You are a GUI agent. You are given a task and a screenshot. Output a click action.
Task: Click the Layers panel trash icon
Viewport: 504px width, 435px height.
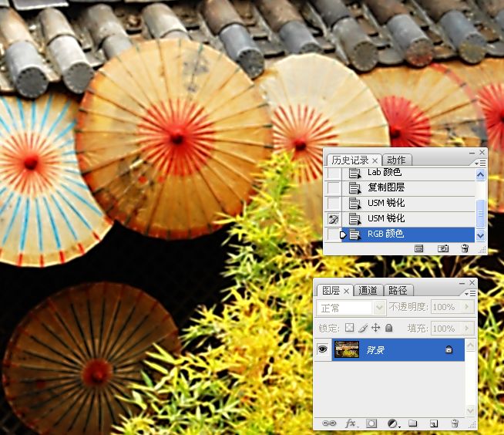[455, 423]
